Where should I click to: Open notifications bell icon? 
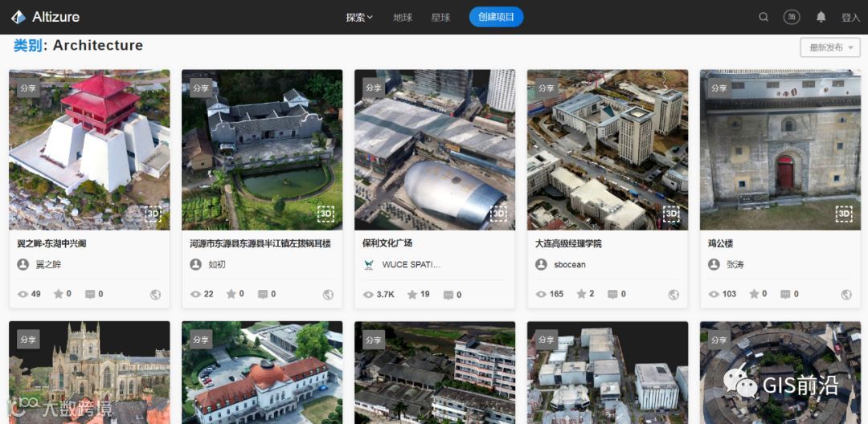pos(821,17)
